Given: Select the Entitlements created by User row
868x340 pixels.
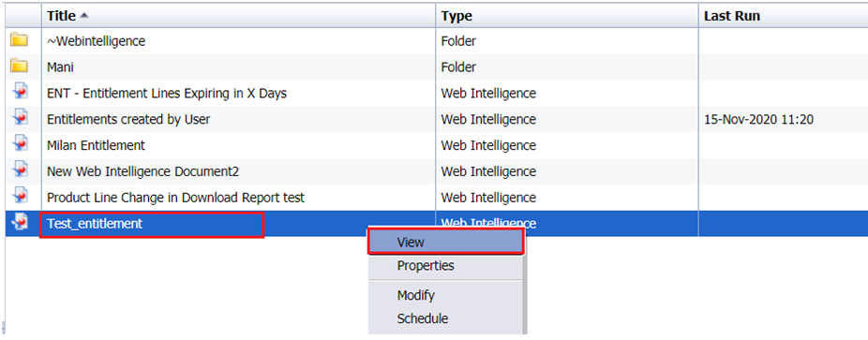Looking at the screenshot, I should point(436,119).
